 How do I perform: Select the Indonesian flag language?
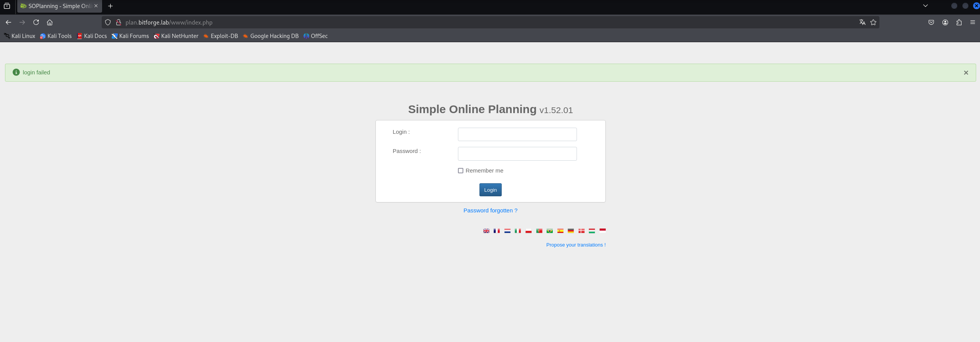click(x=603, y=230)
